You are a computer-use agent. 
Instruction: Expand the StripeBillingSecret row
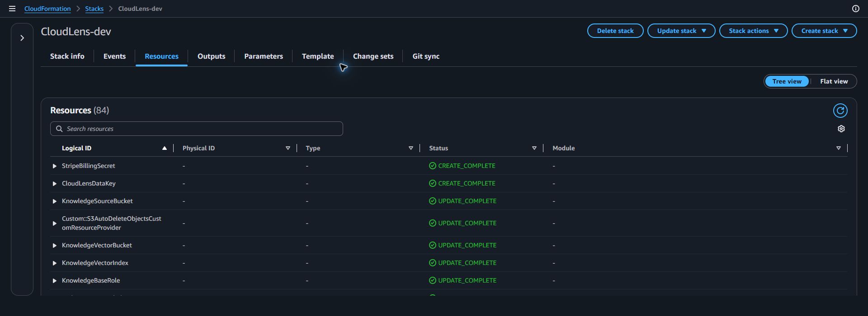point(55,166)
